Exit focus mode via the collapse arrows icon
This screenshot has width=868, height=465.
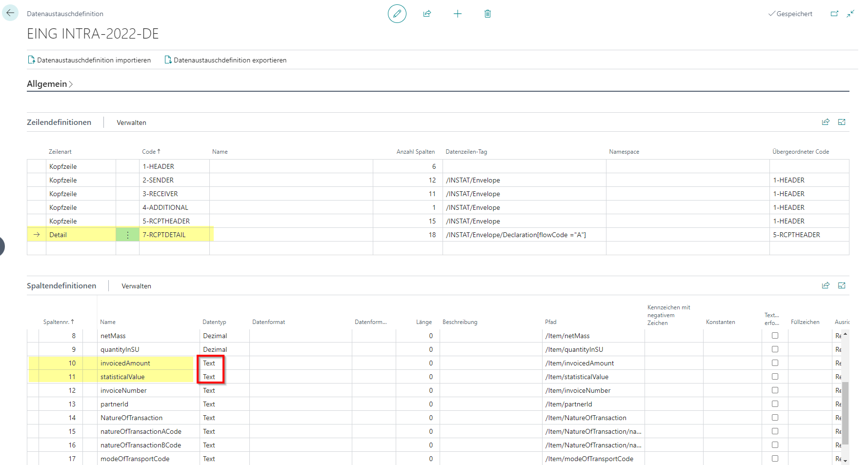click(851, 14)
